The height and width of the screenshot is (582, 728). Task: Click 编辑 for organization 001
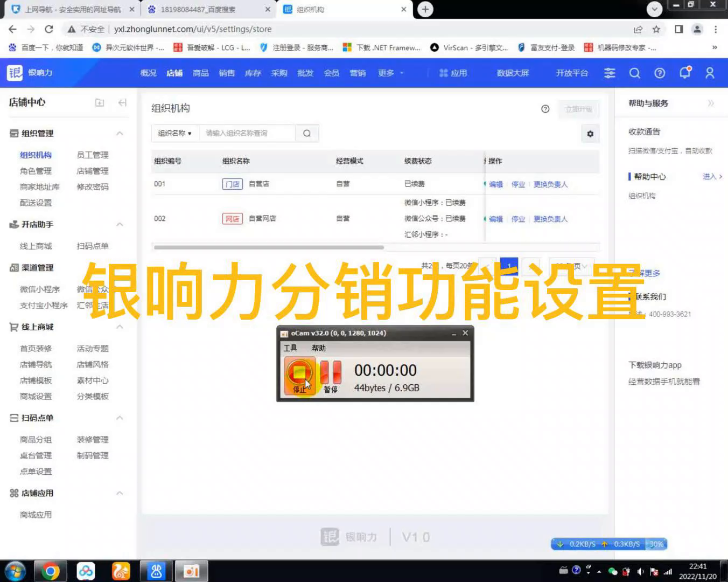click(496, 184)
